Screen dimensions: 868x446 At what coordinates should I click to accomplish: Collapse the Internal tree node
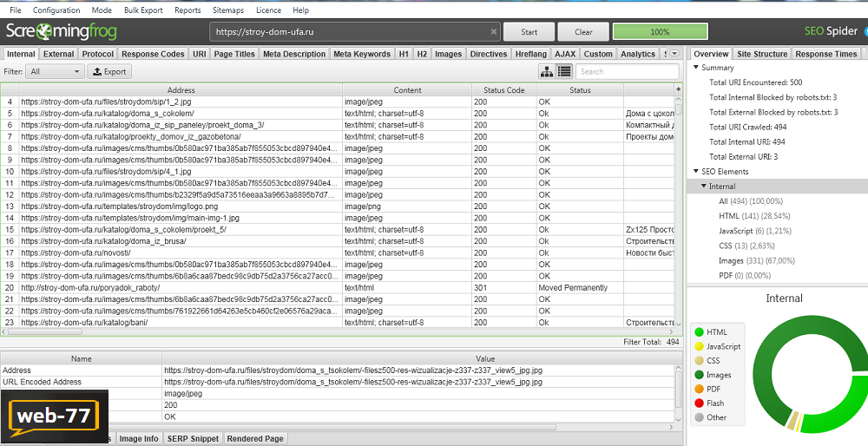(x=704, y=187)
